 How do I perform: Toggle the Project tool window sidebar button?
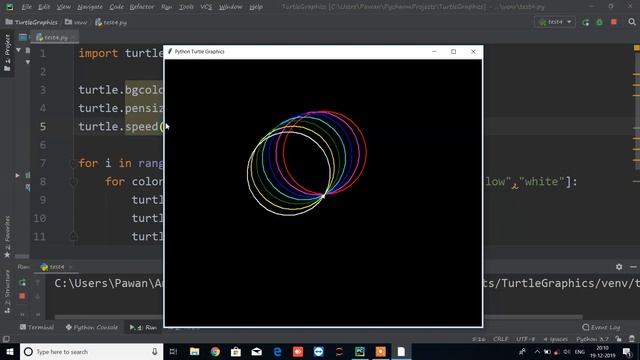(7, 53)
